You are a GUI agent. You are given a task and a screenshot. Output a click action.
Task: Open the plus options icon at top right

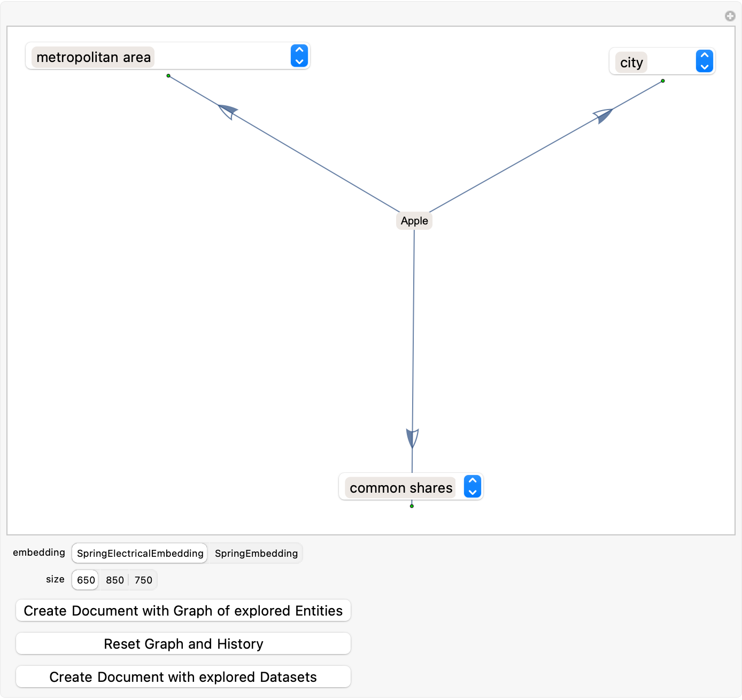(x=730, y=16)
